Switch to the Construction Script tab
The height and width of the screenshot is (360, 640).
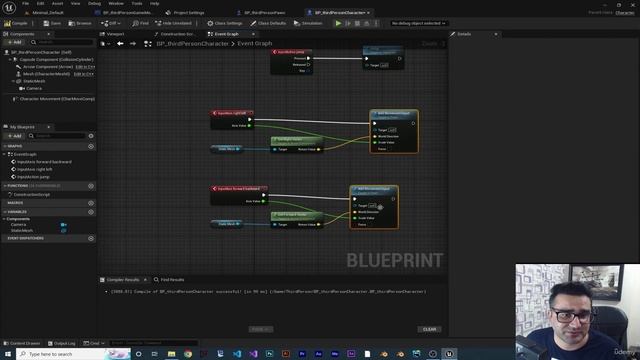pos(174,34)
